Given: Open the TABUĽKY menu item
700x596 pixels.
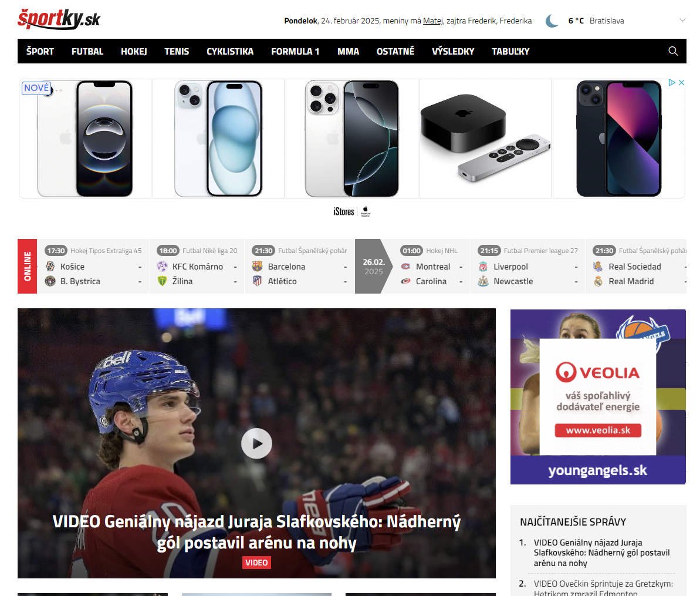Looking at the screenshot, I should click(510, 52).
